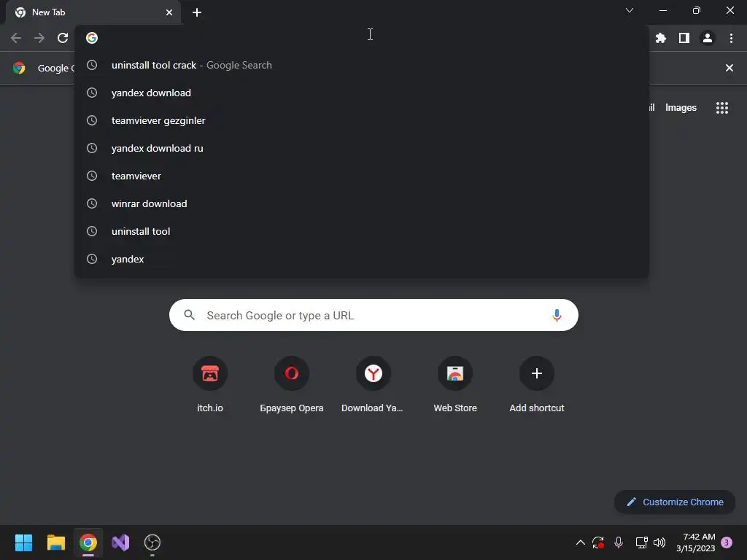747x560 pixels.
Task: Click Customize Chrome button
Action: pos(675,502)
